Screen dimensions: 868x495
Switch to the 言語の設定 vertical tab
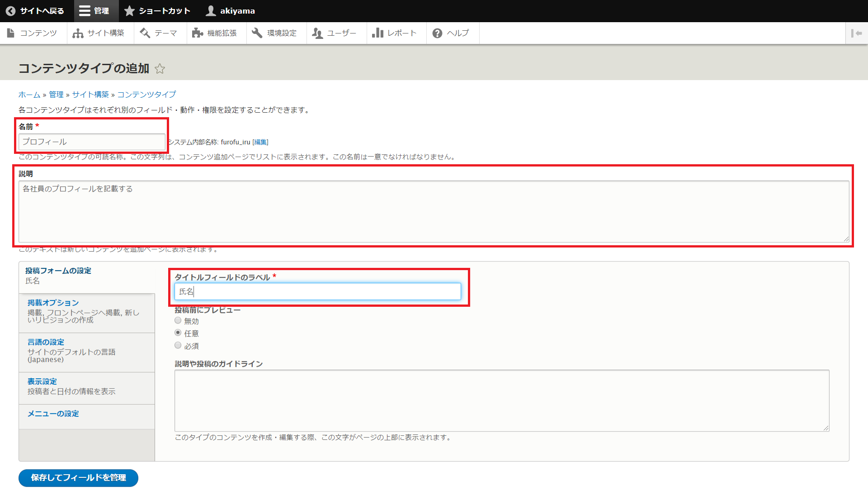click(x=46, y=342)
